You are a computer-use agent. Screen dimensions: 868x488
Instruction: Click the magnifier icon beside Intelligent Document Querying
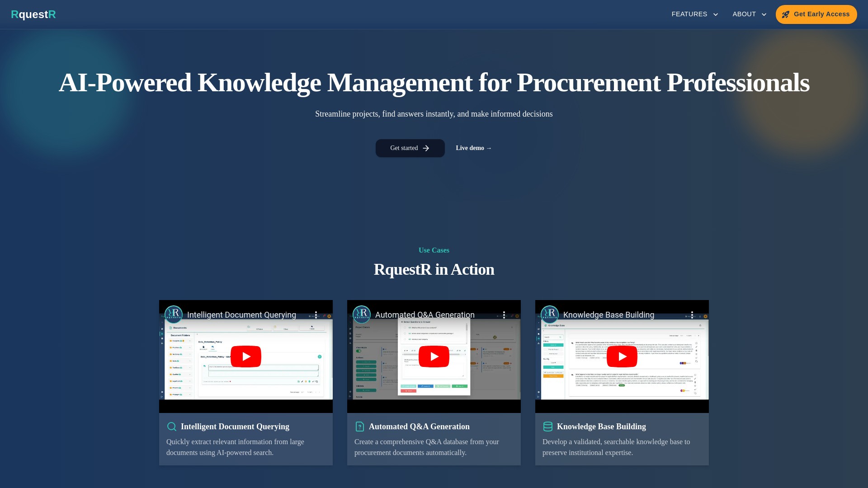click(172, 427)
